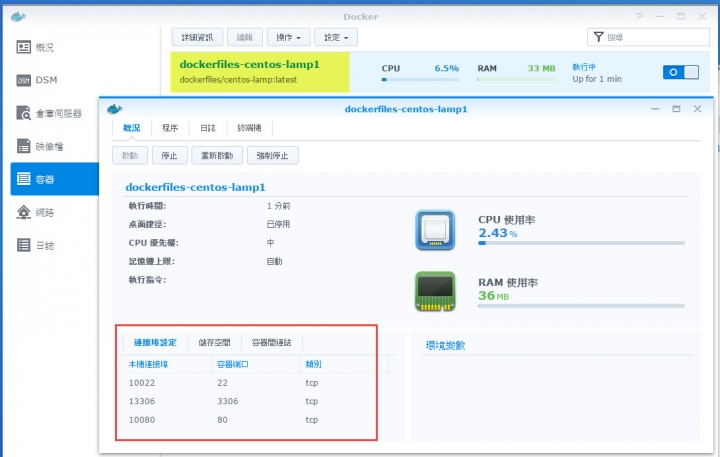
Task: Click the 啟動 start button
Action: [x=130, y=156]
